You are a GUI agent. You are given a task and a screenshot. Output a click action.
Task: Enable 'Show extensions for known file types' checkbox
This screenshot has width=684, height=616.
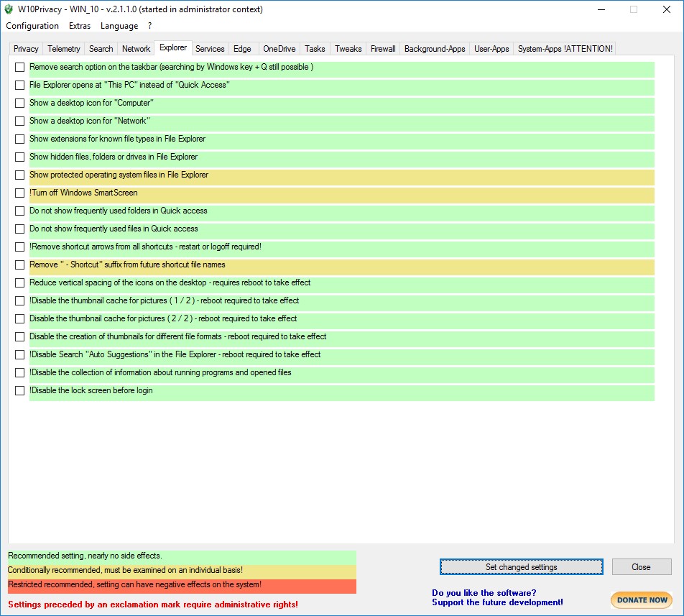(x=20, y=139)
